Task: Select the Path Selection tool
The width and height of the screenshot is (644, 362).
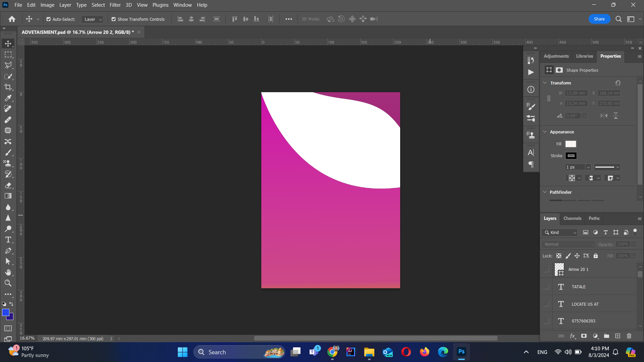Action: point(8,261)
